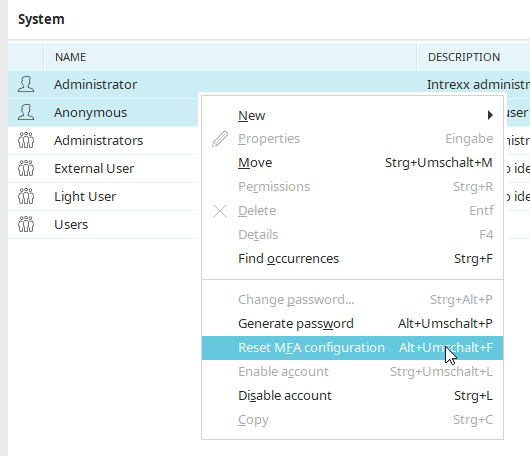The width and height of the screenshot is (530, 456).
Task: Click the Light User group icon
Action: tap(26, 196)
